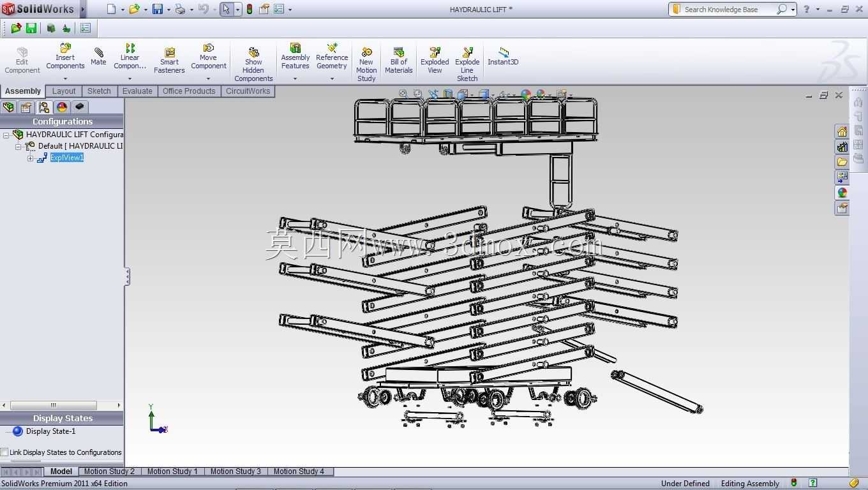868x490 pixels.
Task: Switch to the Layout tab
Action: pos(64,91)
